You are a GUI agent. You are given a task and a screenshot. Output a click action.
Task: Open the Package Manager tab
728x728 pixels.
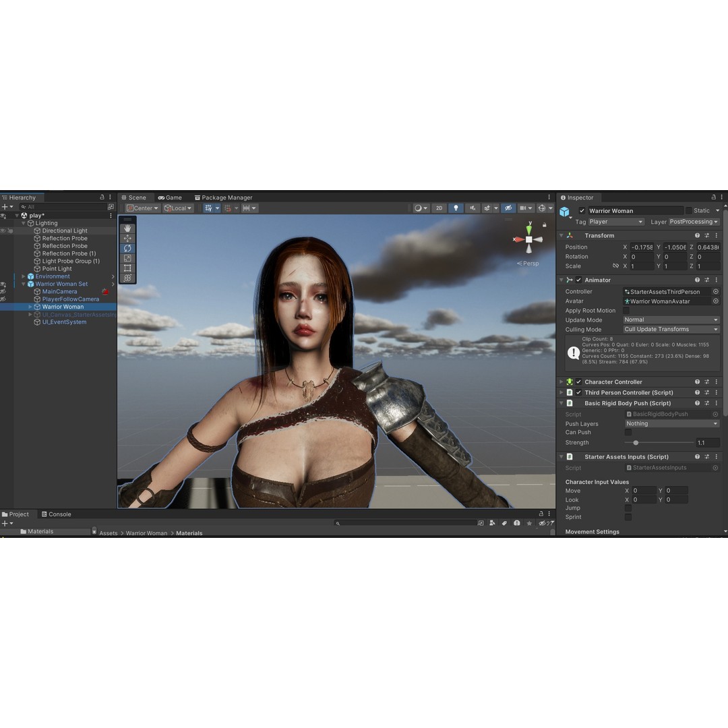pos(223,198)
